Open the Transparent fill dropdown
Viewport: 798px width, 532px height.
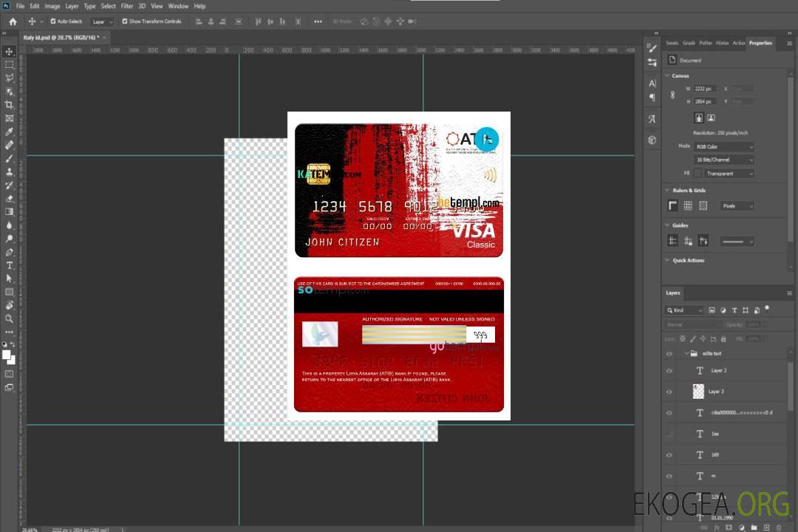(x=729, y=174)
